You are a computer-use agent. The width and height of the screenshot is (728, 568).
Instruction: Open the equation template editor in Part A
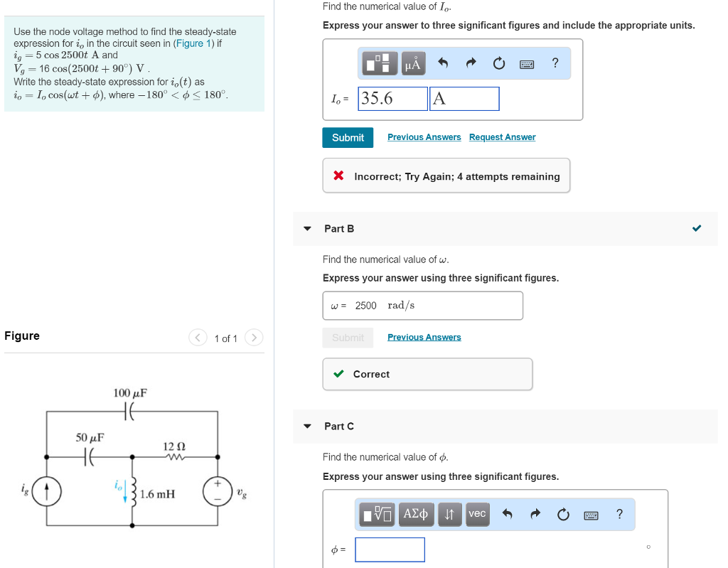(380, 63)
